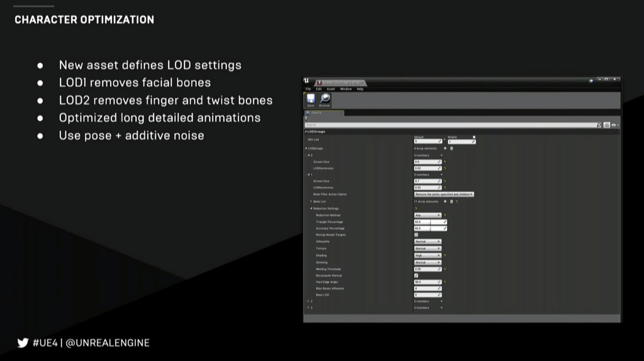Viewport: 644px width, 361px height.
Task: Click the Details tab panel icon
Action: (x=308, y=113)
